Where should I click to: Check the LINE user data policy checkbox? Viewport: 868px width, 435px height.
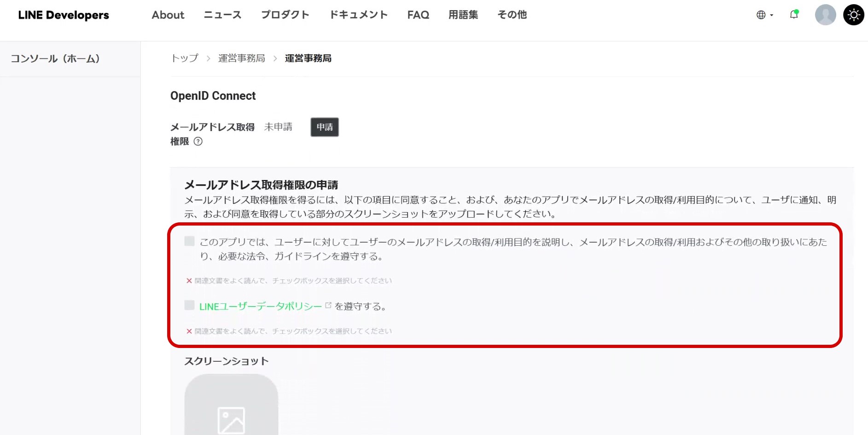189,305
